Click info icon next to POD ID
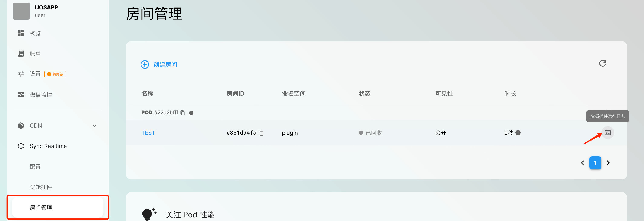This screenshot has height=221, width=644. click(x=191, y=113)
